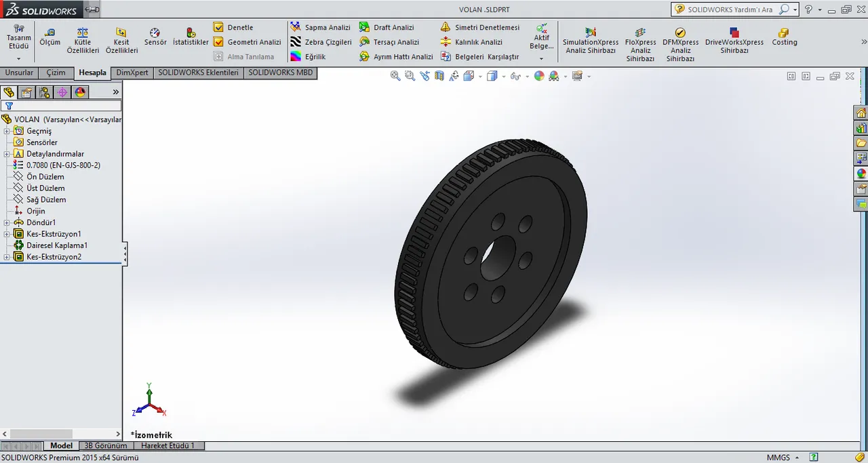Run Draft Analizi
The height and width of the screenshot is (463, 868).
387,27
